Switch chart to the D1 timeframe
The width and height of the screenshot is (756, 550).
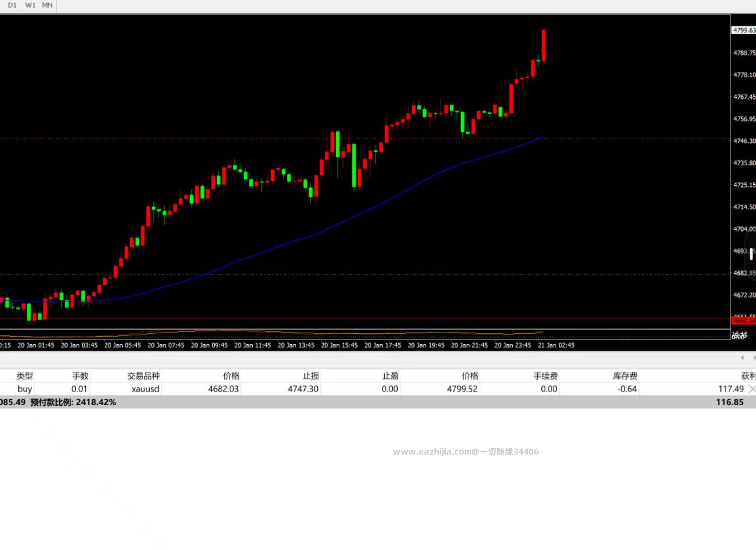click(12, 5)
